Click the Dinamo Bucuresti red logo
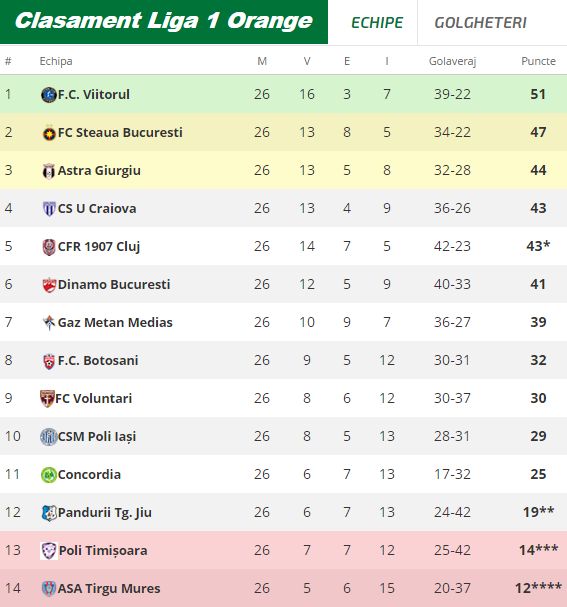 click(49, 285)
